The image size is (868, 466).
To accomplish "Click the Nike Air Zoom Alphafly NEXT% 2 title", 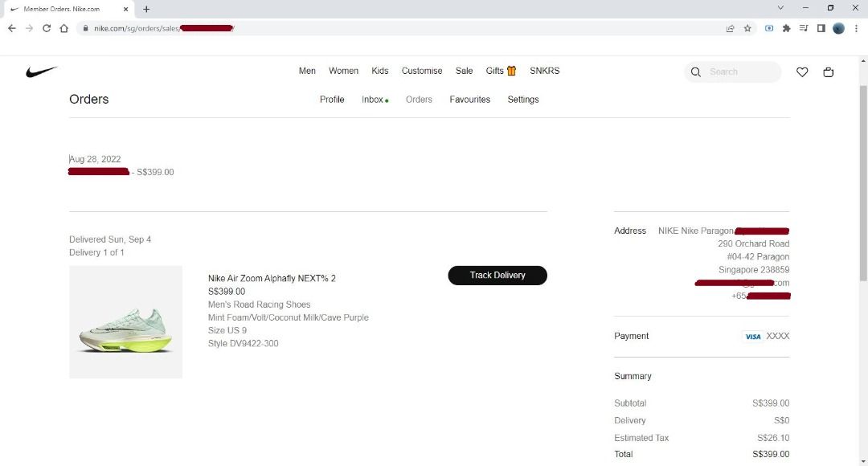I will click(272, 278).
